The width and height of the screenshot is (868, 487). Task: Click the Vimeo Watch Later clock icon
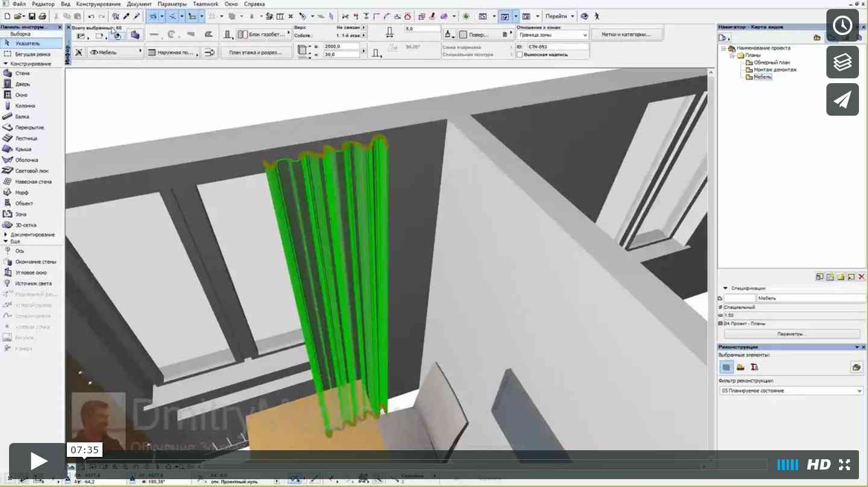coord(842,25)
